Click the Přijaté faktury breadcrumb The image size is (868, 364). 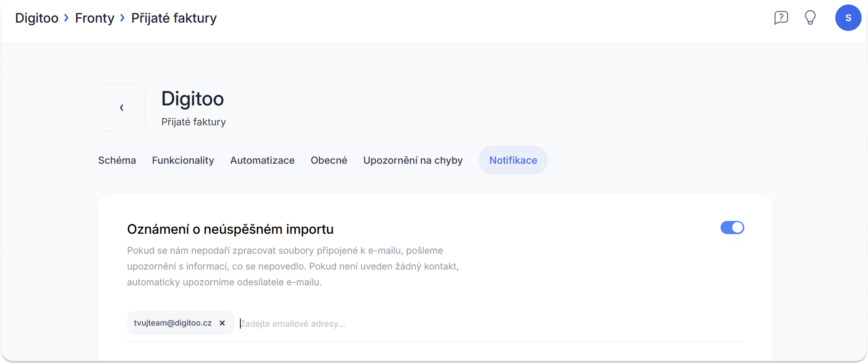[x=174, y=18]
